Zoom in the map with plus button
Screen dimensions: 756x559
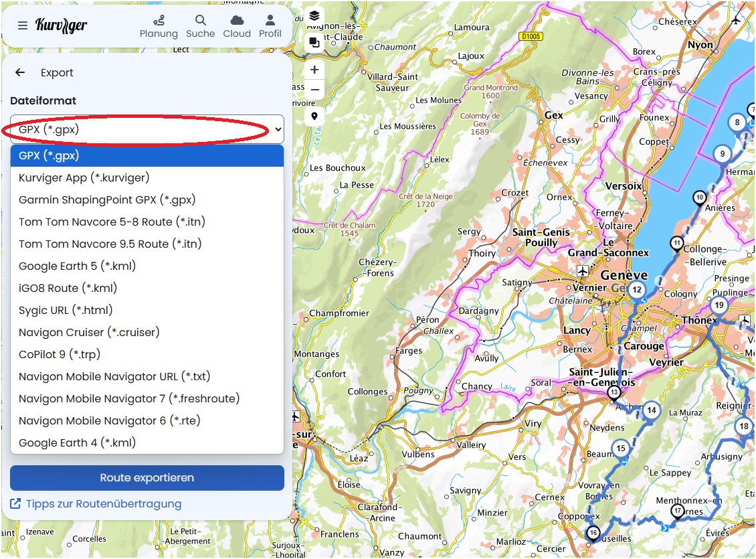tap(314, 70)
